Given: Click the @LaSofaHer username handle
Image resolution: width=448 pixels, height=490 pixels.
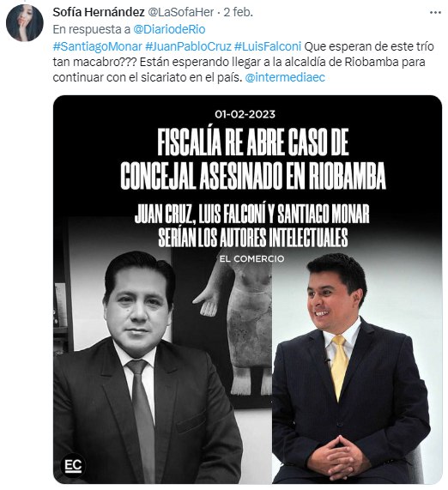Looking at the screenshot, I should 180,12.
